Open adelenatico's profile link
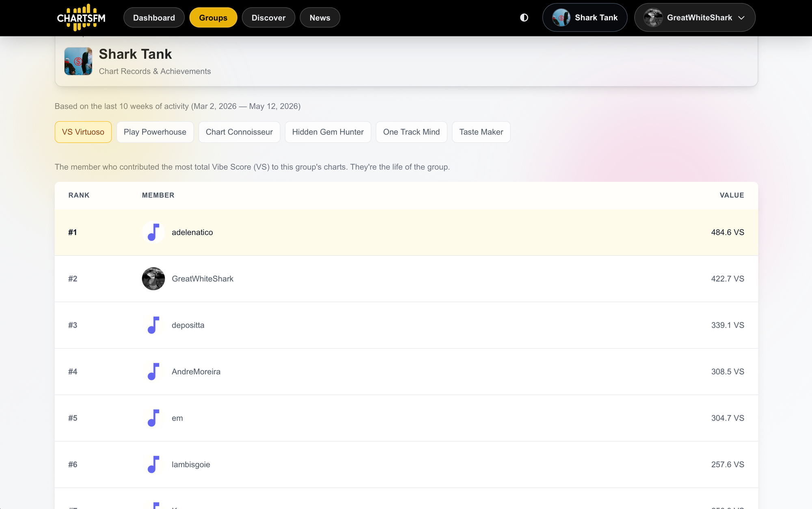Image resolution: width=812 pixels, height=509 pixels. click(192, 233)
